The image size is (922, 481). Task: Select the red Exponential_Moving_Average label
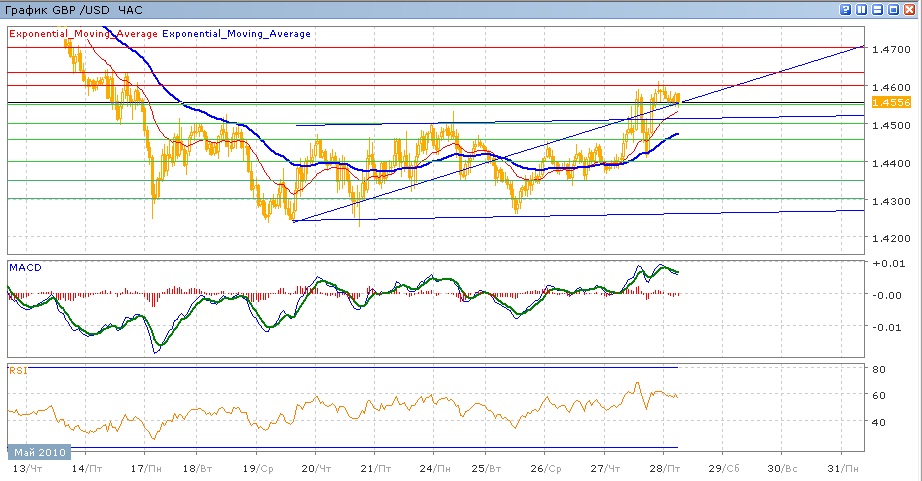83,33
